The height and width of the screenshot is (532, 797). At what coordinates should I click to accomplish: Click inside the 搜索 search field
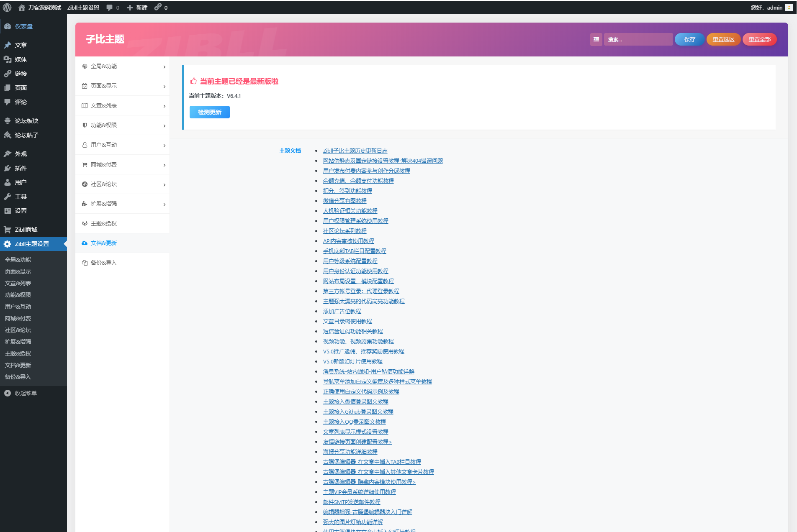(638, 39)
